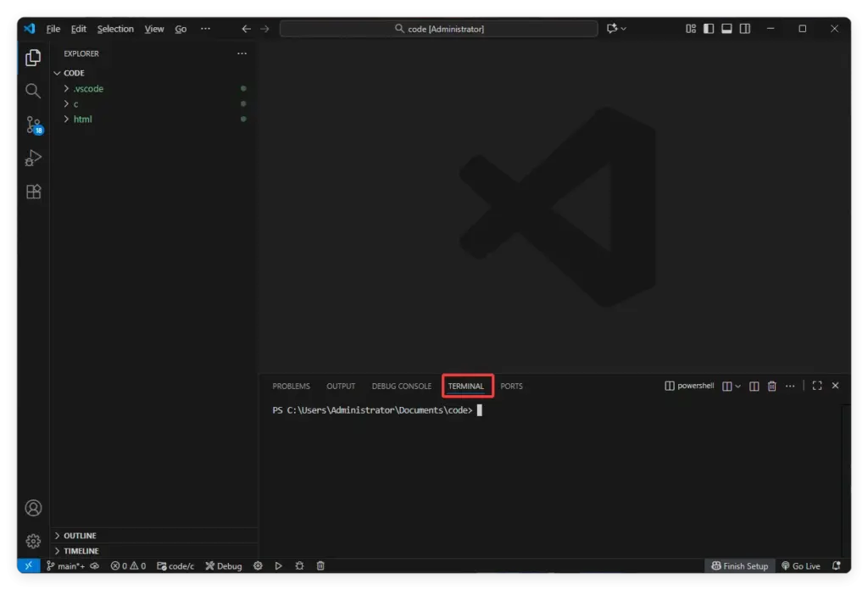This screenshot has height=590, width=868.
Task: Expand the .vscode folder
Action: click(88, 88)
